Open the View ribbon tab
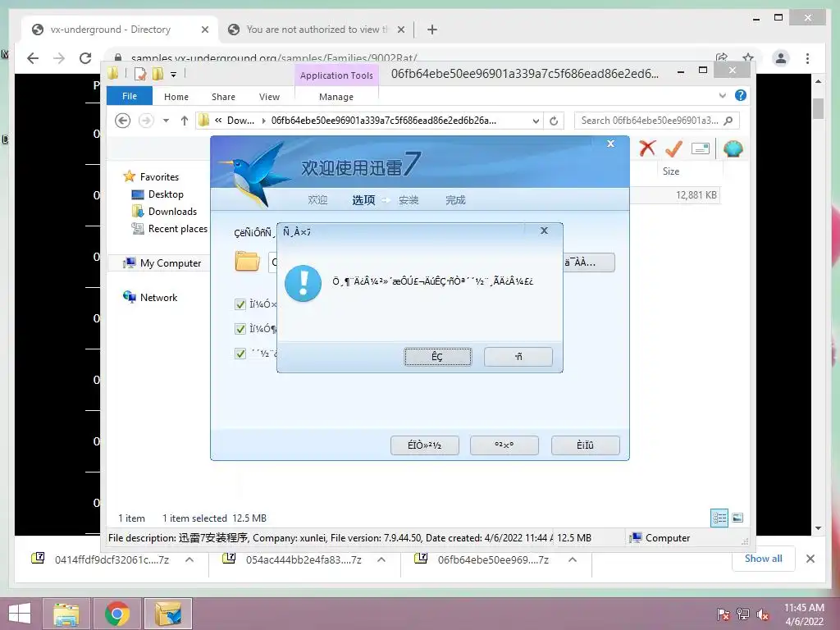 click(269, 97)
